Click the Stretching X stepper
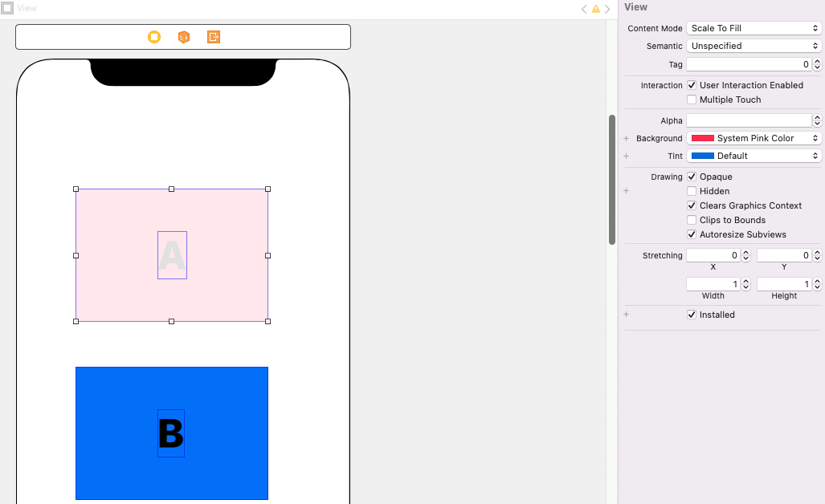Image resolution: width=825 pixels, height=504 pixels. coord(745,255)
